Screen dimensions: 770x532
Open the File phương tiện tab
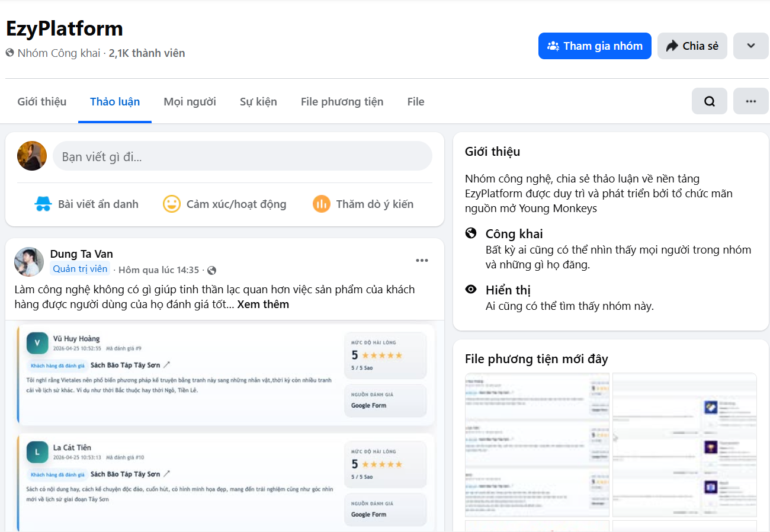point(342,102)
